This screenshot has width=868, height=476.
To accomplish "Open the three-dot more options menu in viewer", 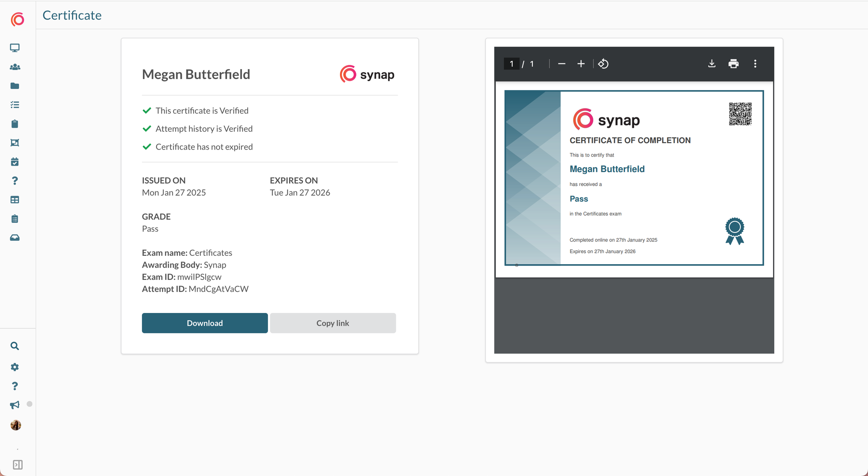I will pos(755,64).
